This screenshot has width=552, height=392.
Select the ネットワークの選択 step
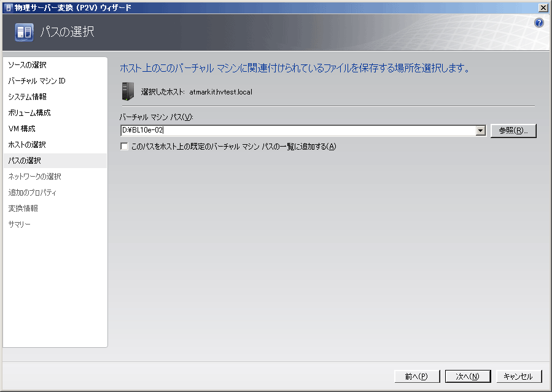tap(34, 177)
